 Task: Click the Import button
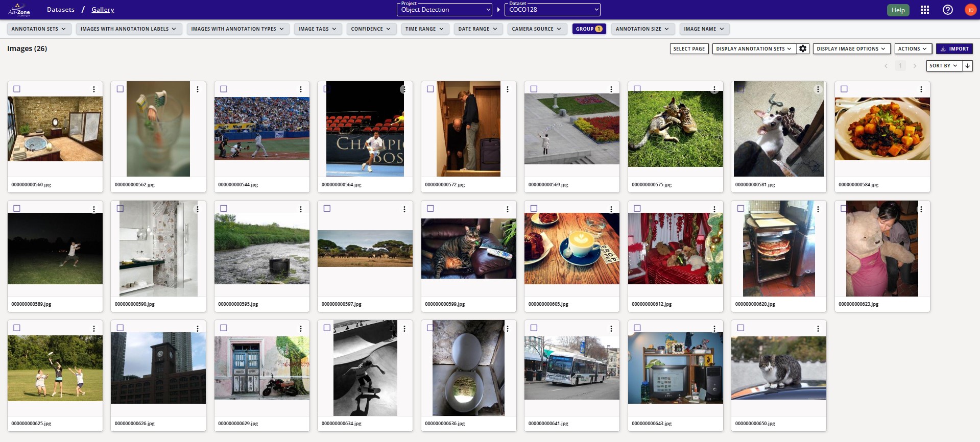tap(954, 48)
